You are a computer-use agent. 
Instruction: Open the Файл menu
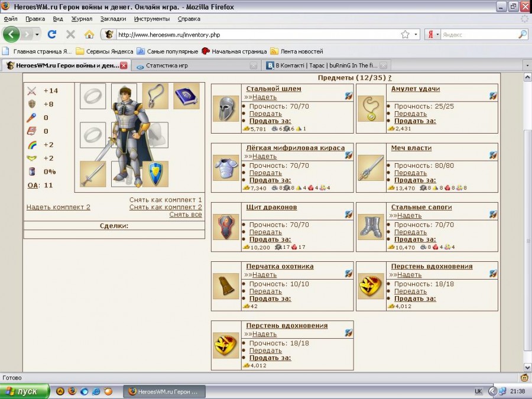(11, 19)
